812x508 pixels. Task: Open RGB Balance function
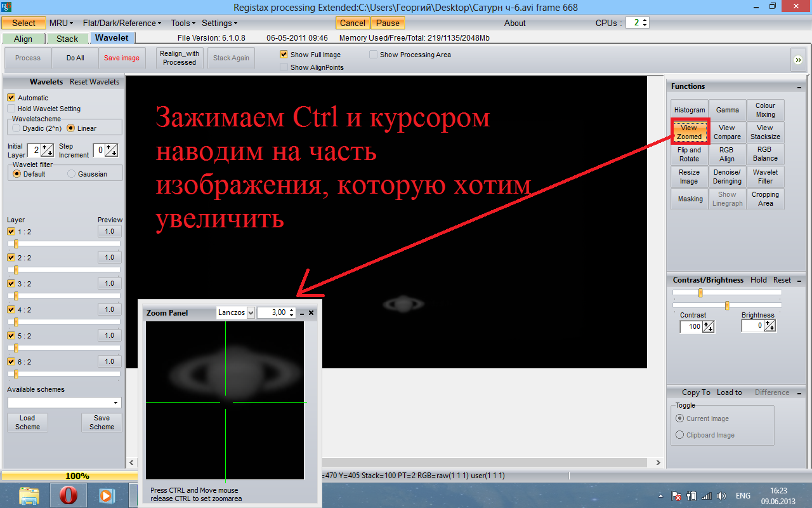(x=766, y=154)
